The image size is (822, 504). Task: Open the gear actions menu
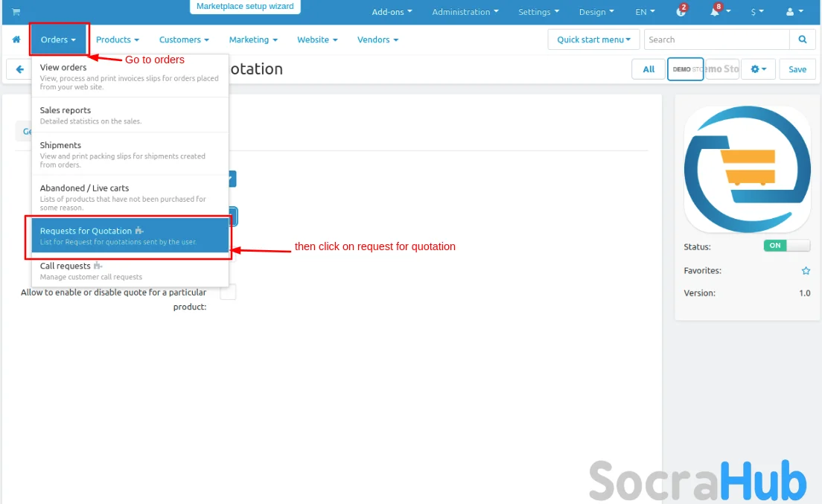pos(758,69)
